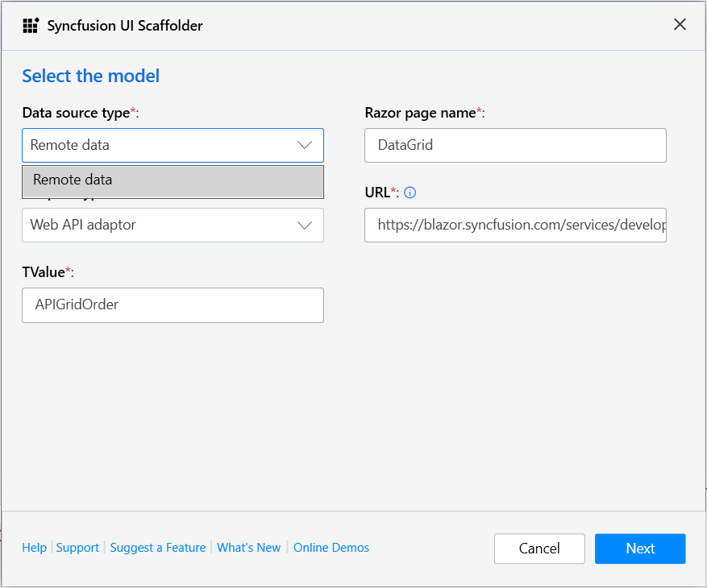Open the Online Demos link
This screenshot has height=588, width=707.
331,548
